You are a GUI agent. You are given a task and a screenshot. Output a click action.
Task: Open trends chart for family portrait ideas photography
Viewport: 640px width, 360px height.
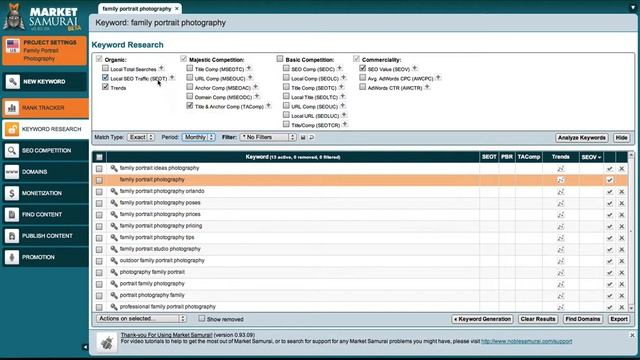(560, 168)
